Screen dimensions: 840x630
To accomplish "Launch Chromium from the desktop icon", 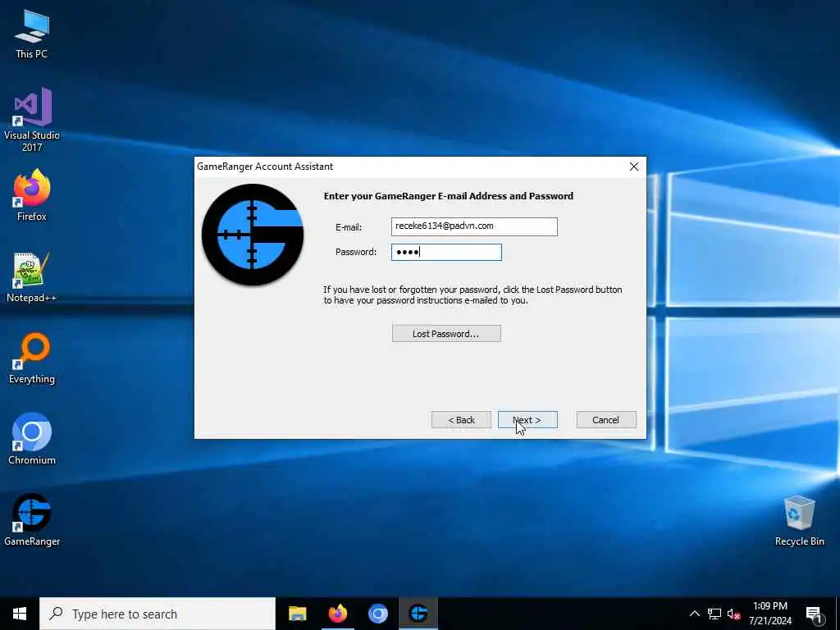I will 32,439.
